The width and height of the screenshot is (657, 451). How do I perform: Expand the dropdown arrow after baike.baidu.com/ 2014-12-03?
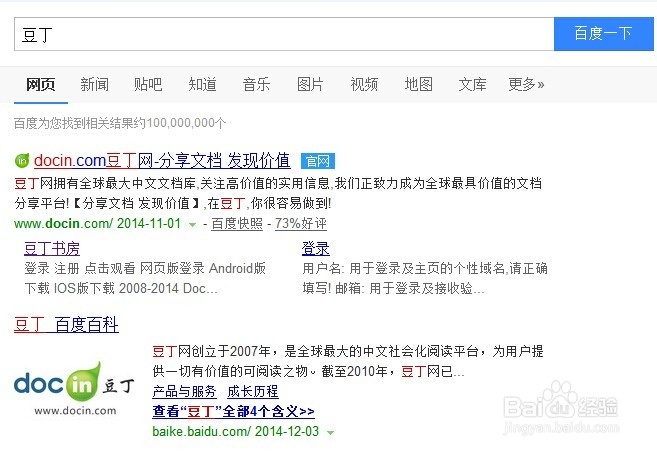click(x=330, y=433)
